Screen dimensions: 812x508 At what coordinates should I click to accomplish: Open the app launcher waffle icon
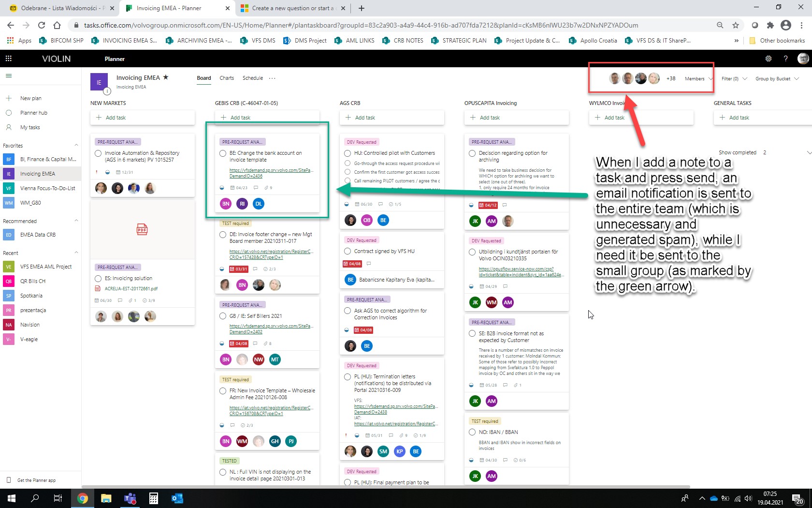click(x=8, y=59)
